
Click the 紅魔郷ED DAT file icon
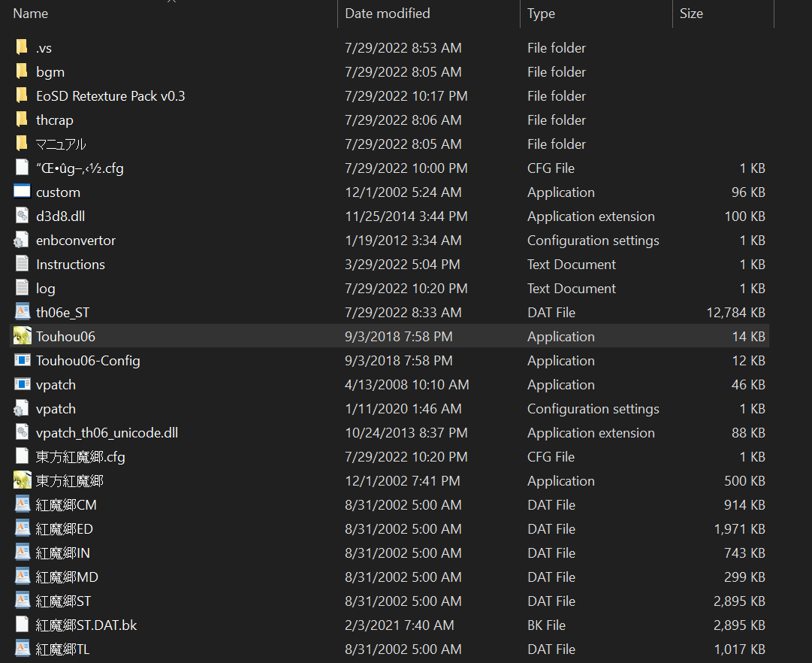(22, 528)
